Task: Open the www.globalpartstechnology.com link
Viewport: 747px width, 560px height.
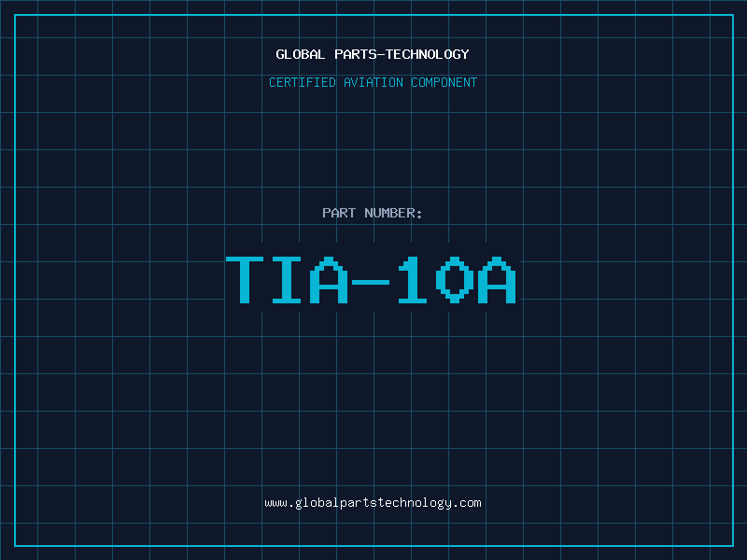Action: [x=373, y=503]
